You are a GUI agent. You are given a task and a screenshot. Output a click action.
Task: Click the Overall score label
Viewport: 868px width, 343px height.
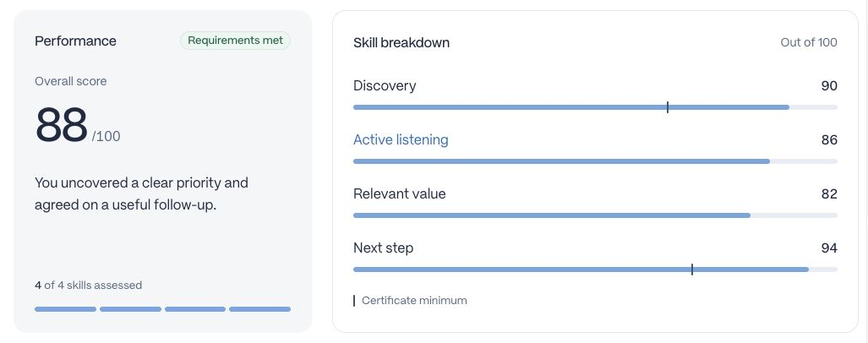click(x=71, y=81)
